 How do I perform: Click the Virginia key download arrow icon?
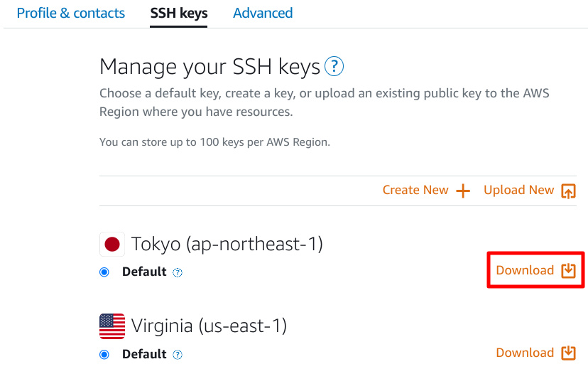click(x=569, y=353)
